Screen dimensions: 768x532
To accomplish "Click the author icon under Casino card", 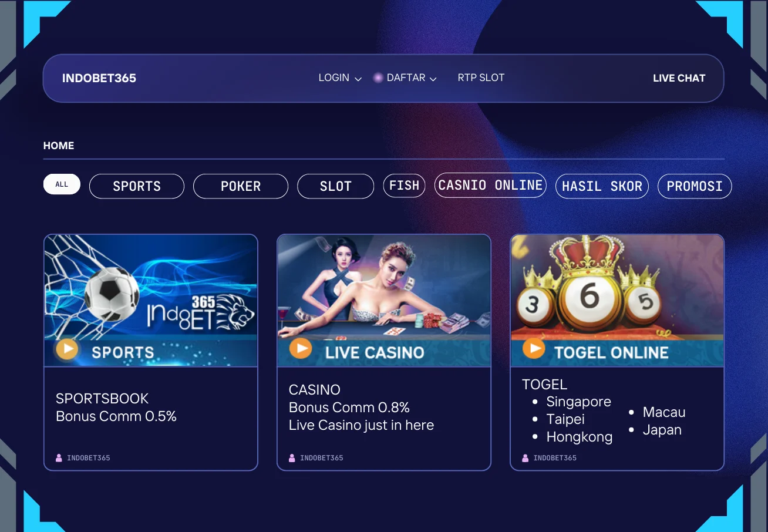I will click(x=292, y=458).
